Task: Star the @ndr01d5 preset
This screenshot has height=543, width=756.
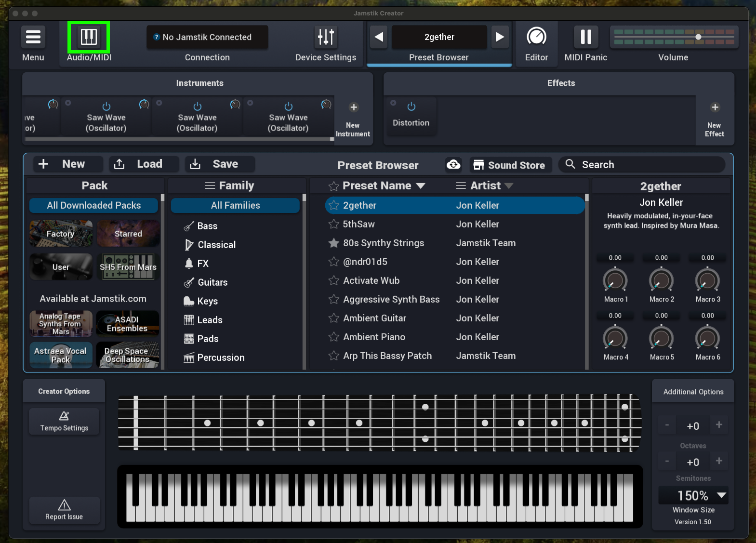Action: coord(333,262)
